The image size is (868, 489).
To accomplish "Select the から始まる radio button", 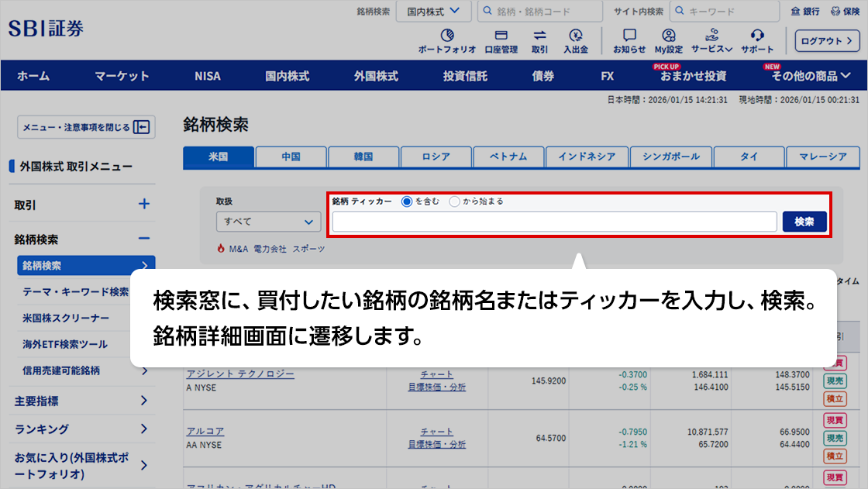I will tap(455, 201).
